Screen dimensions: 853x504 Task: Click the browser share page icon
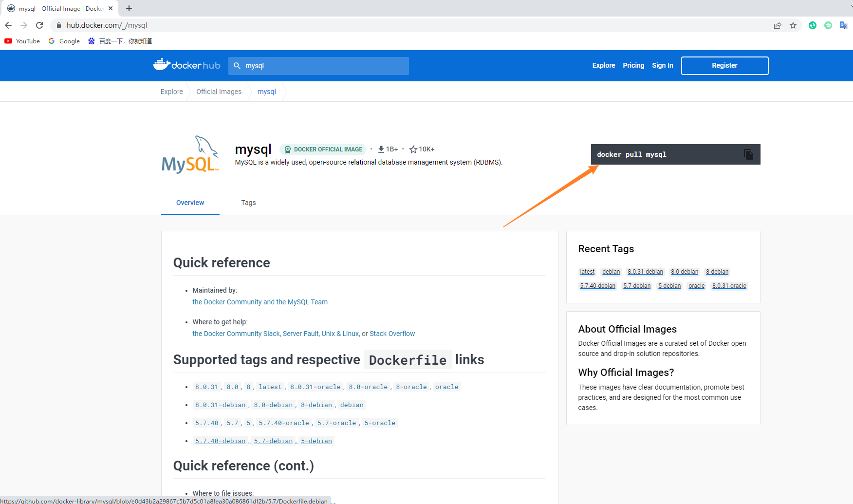[778, 25]
